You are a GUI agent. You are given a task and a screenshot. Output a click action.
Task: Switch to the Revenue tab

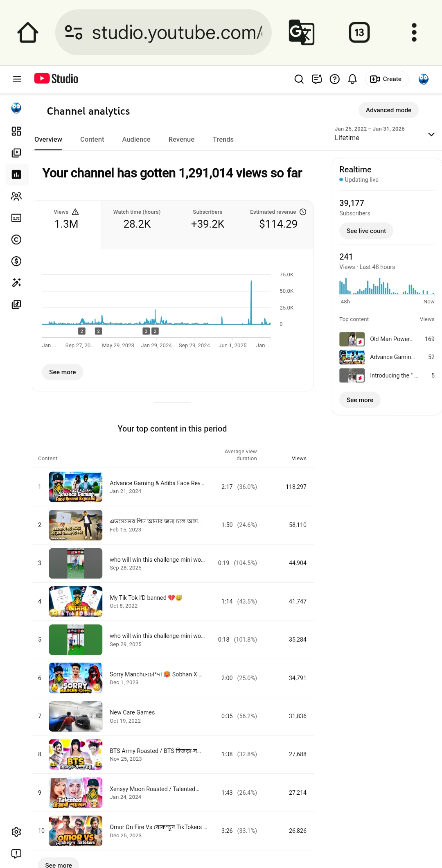click(x=181, y=140)
